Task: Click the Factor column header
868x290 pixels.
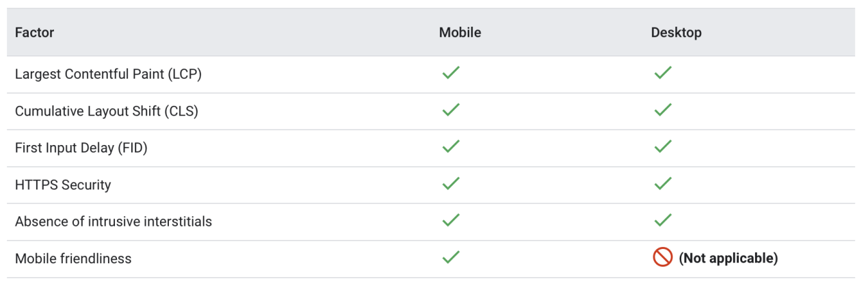Action: click(34, 32)
